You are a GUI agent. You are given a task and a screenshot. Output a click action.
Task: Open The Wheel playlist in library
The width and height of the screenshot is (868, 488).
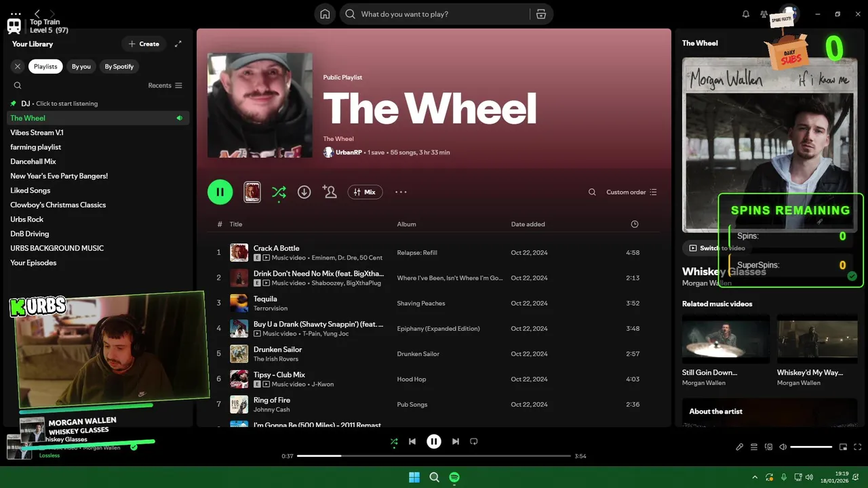tap(98, 118)
